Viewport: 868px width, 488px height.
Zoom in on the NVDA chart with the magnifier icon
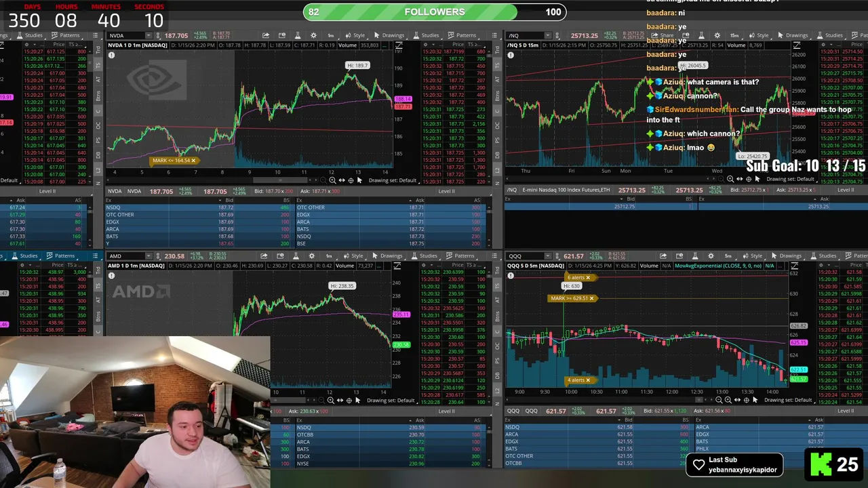[332, 180]
